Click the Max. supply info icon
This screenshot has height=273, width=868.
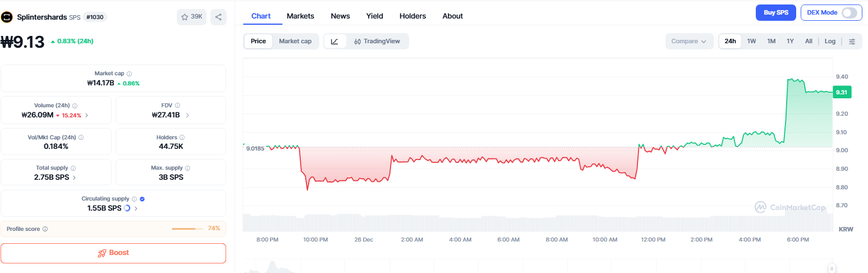point(187,168)
